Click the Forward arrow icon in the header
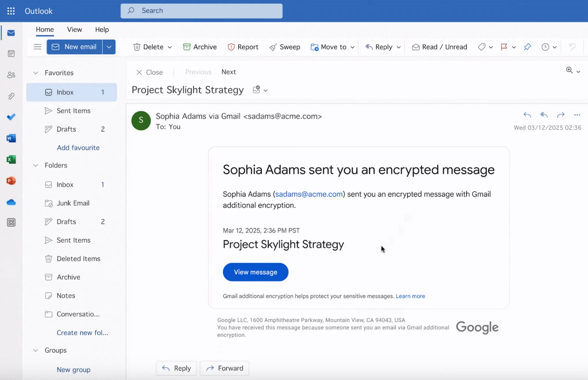This screenshot has height=380, width=588. [x=561, y=115]
